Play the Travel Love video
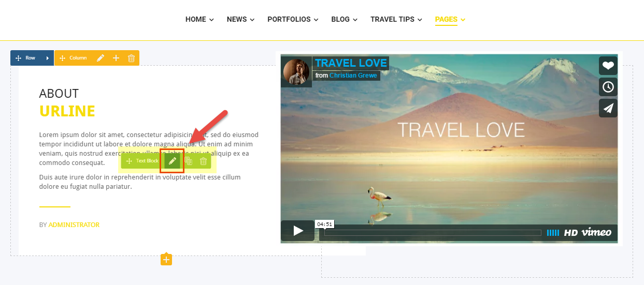The width and height of the screenshot is (644, 285). tap(298, 231)
